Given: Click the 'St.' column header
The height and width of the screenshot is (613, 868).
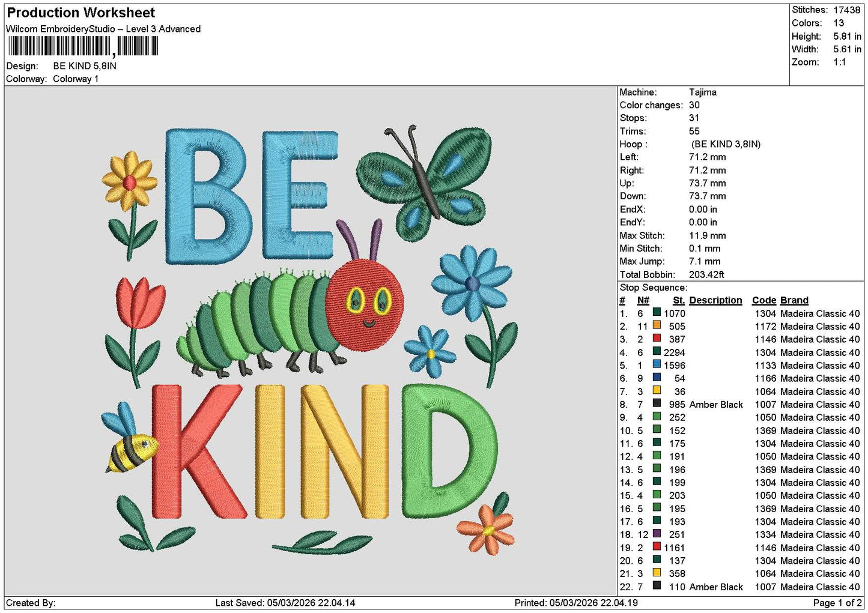Looking at the screenshot, I should (679, 300).
